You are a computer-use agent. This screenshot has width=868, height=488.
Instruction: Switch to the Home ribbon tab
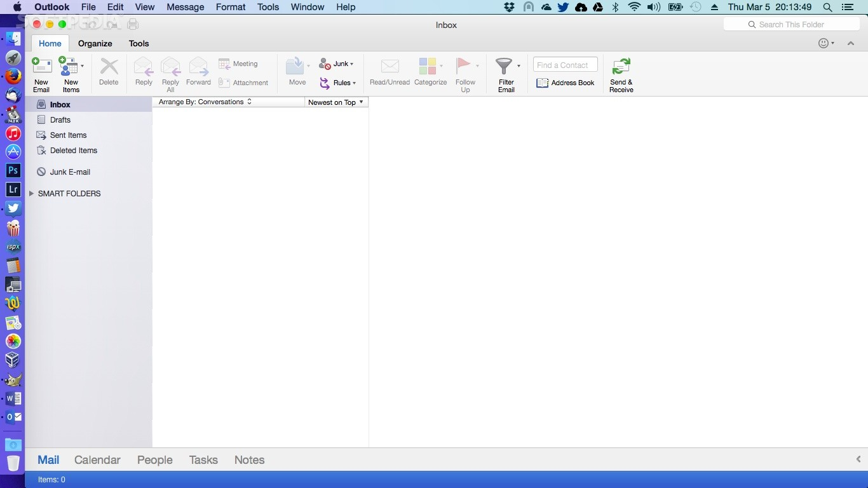(50, 43)
